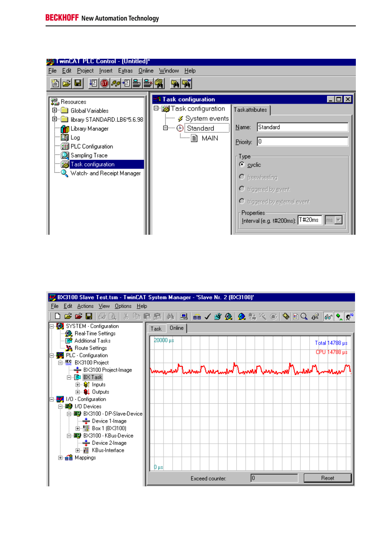Click Save disk icon in System Manager toolbar
Screen dimensions: 392x555
pyautogui.click(x=89, y=316)
